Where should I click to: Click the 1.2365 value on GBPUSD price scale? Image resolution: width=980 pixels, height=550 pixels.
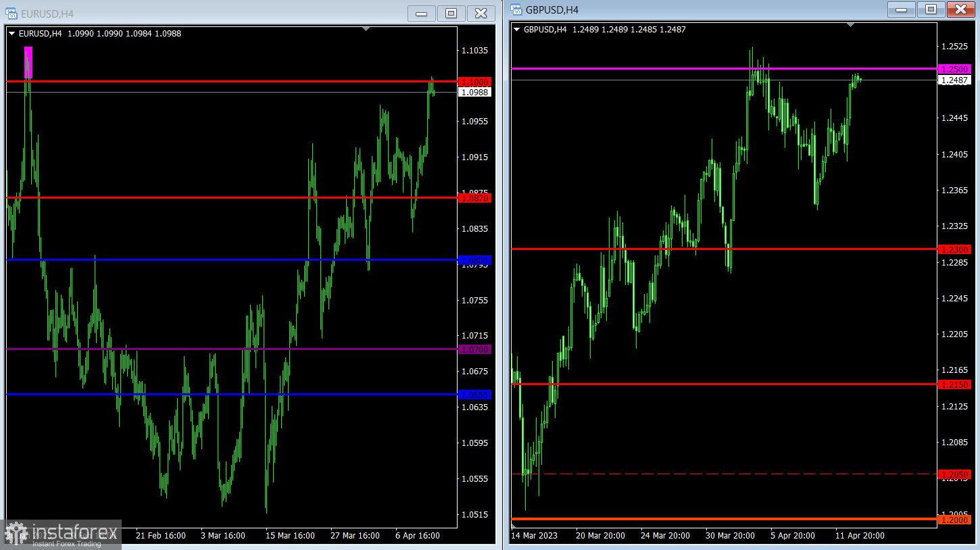pyautogui.click(x=954, y=191)
